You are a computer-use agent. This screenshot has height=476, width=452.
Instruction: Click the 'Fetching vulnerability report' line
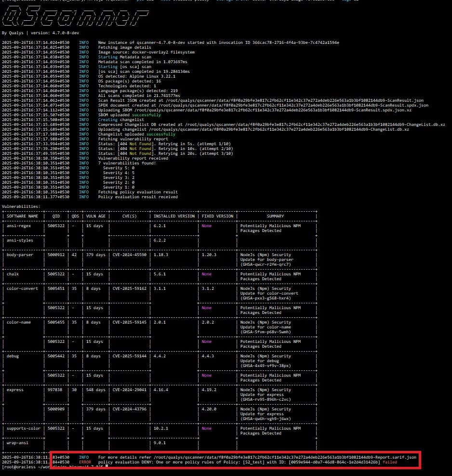click(133, 139)
